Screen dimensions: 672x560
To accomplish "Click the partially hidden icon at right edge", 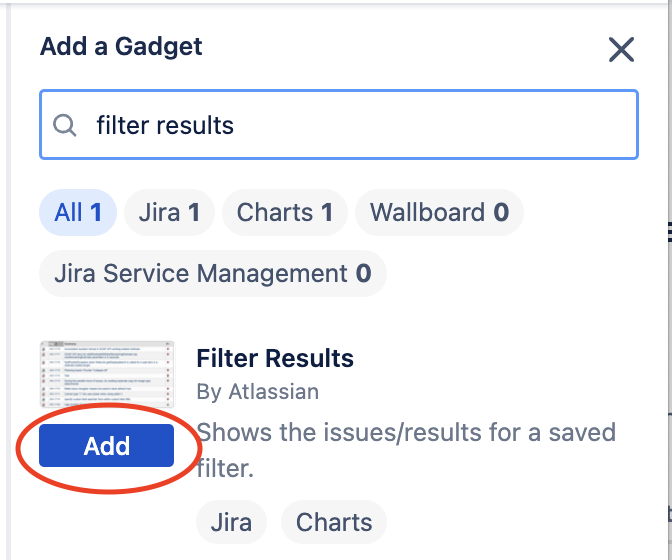I will (668, 232).
